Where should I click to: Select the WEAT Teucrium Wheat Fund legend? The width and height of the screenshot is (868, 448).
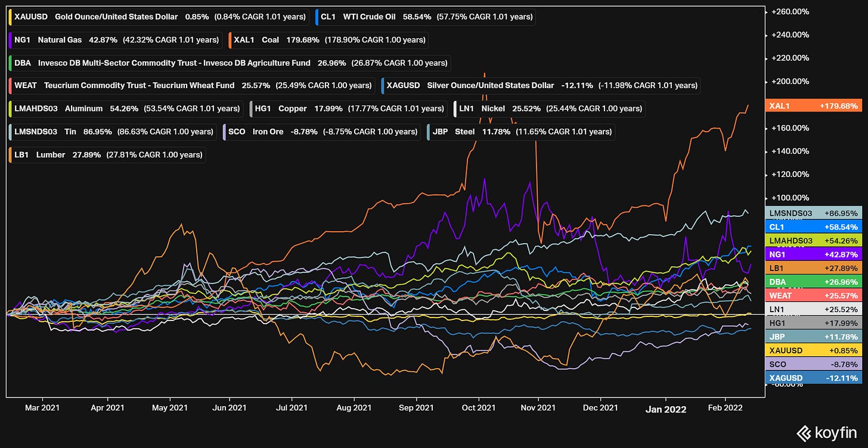pyautogui.click(x=192, y=85)
